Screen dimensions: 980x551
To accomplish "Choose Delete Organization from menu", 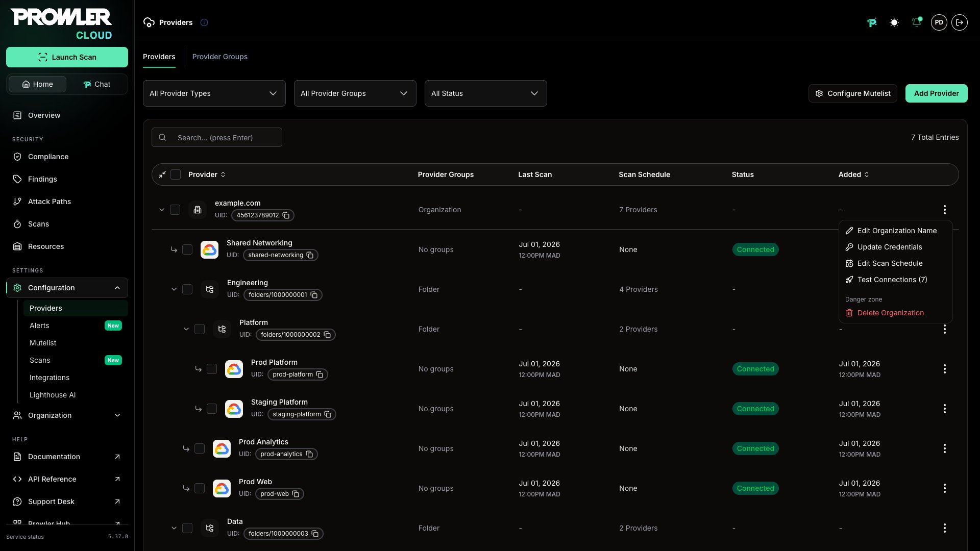I will coord(895,313).
